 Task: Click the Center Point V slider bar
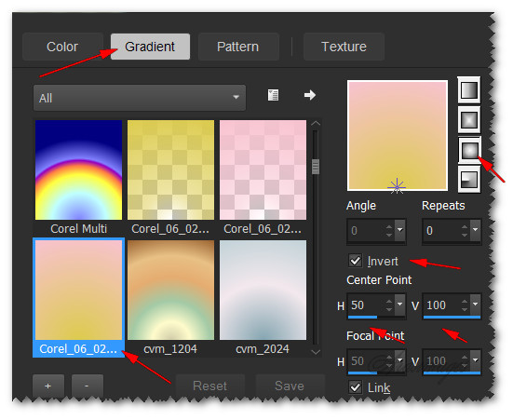452,318
